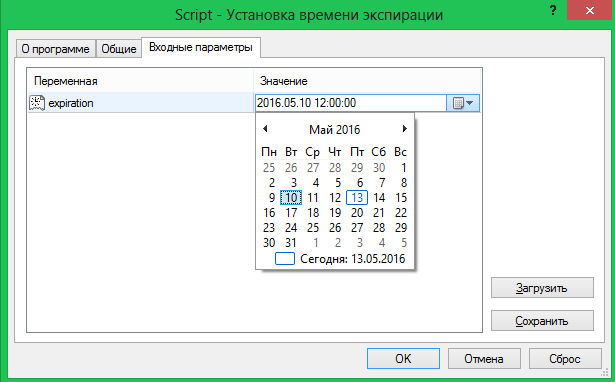This screenshot has height=382, width=615.
Task: Select date 8 in May calendar
Action: pyautogui.click(x=404, y=182)
